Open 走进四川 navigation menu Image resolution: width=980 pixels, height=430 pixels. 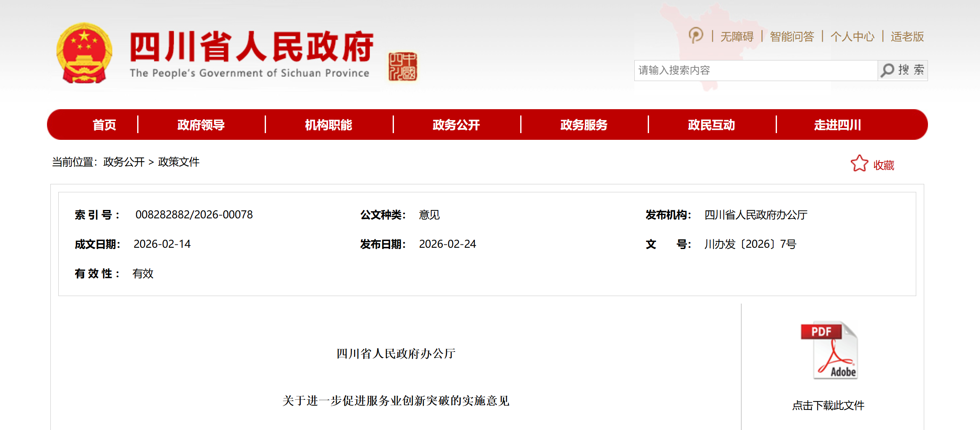837,125
